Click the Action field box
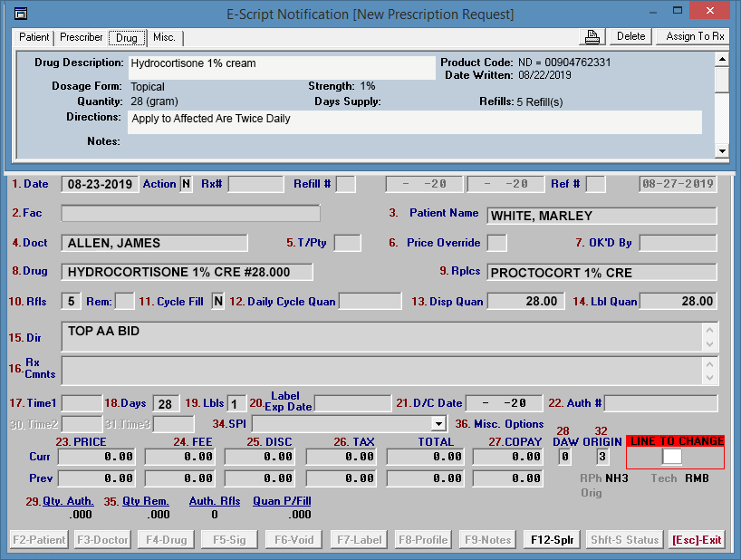The height and width of the screenshot is (560, 741). (187, 184)
